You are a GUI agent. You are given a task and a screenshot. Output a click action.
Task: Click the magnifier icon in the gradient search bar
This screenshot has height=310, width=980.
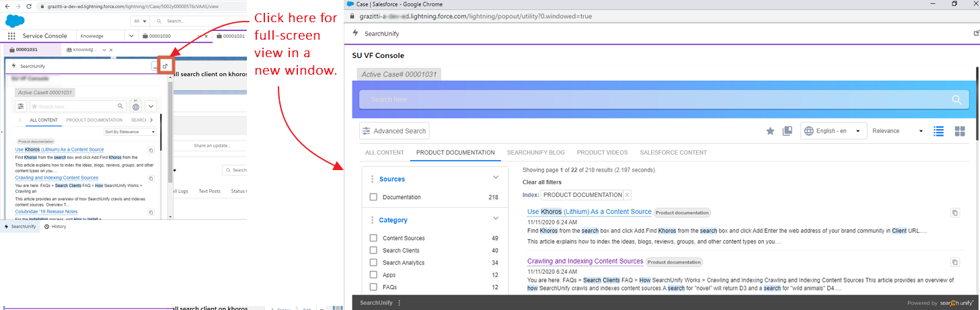956,100
